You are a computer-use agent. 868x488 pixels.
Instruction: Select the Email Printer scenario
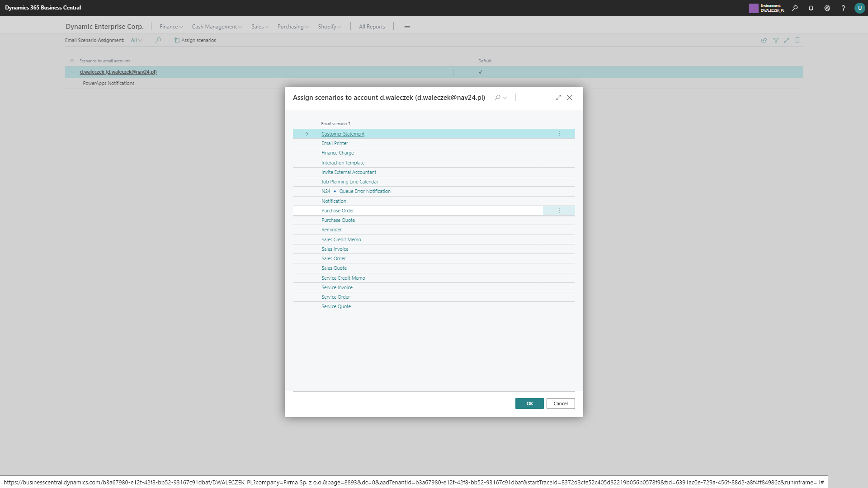point(335,143)
